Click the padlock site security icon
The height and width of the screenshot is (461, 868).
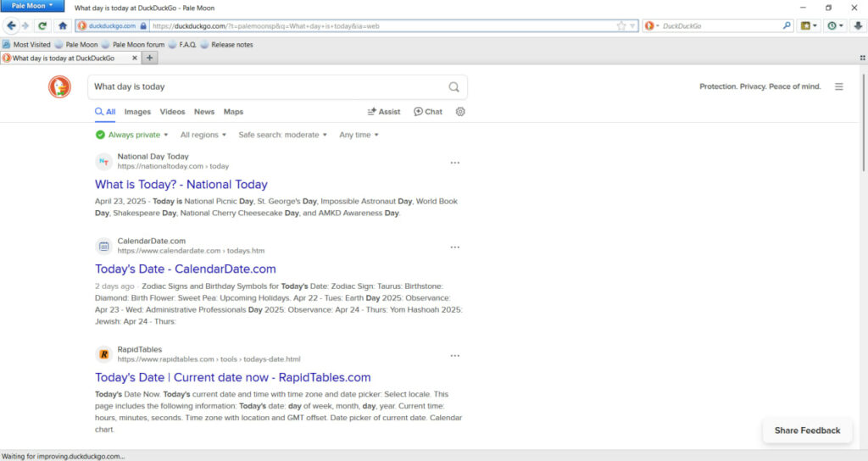143,26
